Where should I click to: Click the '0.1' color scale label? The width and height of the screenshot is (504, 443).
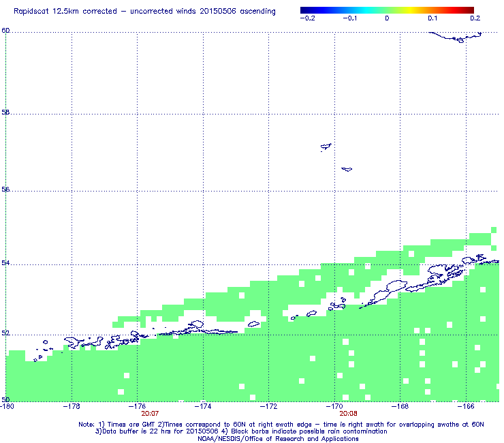[432, 18]
